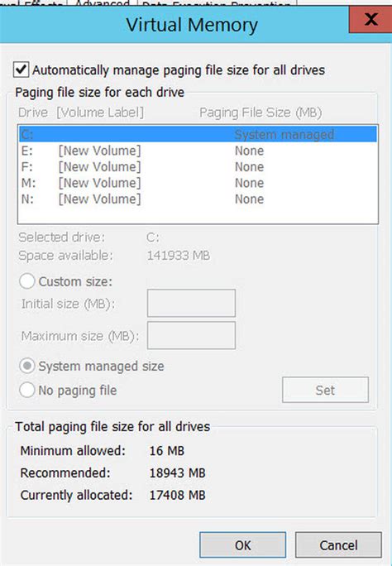
Task: Click the Drive Volume Label column header
Action: tap(81, 113)
